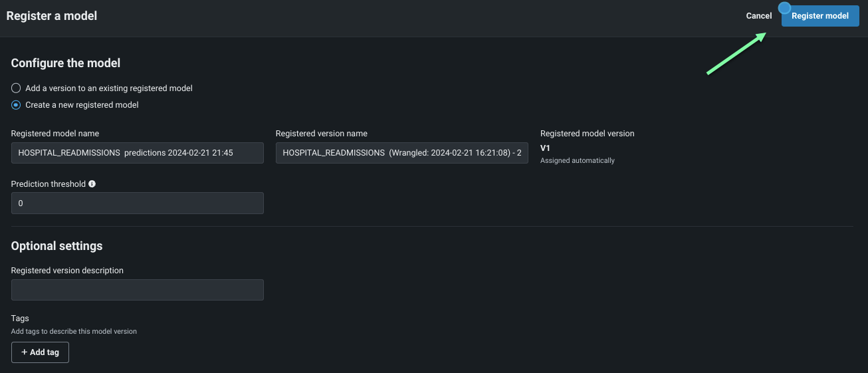Click the blue circle marker on Register model
Screen dimensions: 868x373
tap(784, 9)
